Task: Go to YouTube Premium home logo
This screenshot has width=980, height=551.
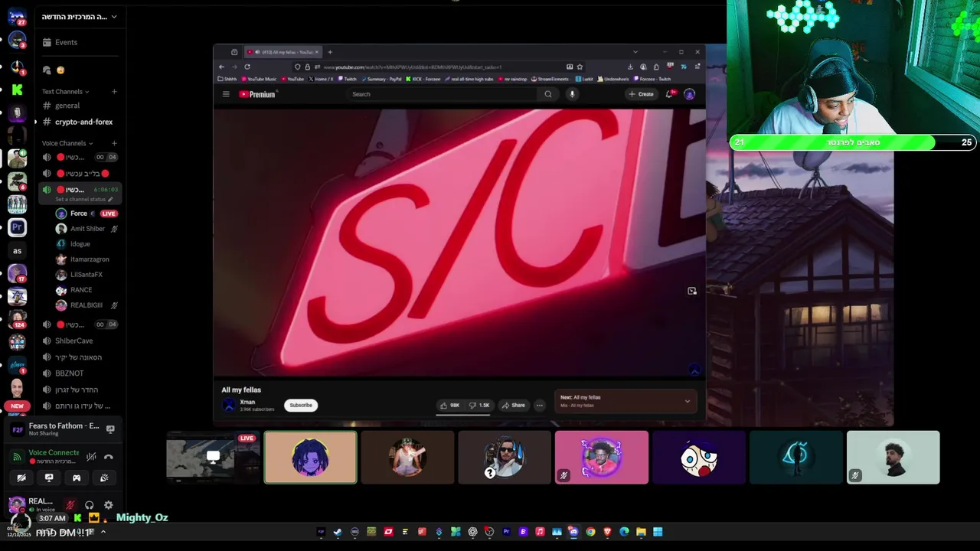Action: pos(257,94)
